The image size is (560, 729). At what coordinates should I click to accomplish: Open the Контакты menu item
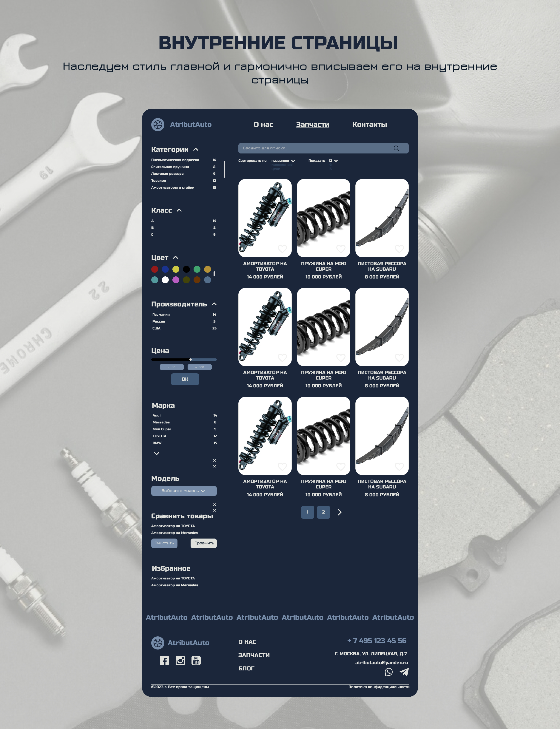369,125
